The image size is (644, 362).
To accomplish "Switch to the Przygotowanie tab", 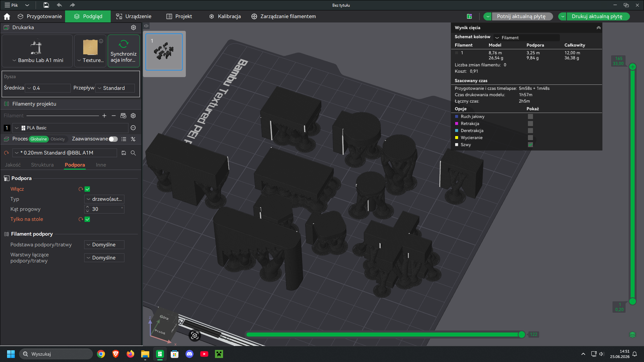I will click(40, 16).
